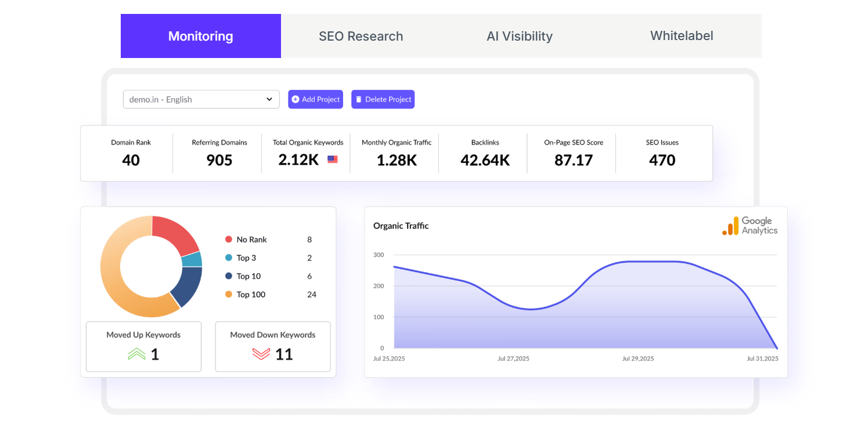
Task: Select the Total Organic Keywords value 2.12K
Action: click(x=298, y=160)
